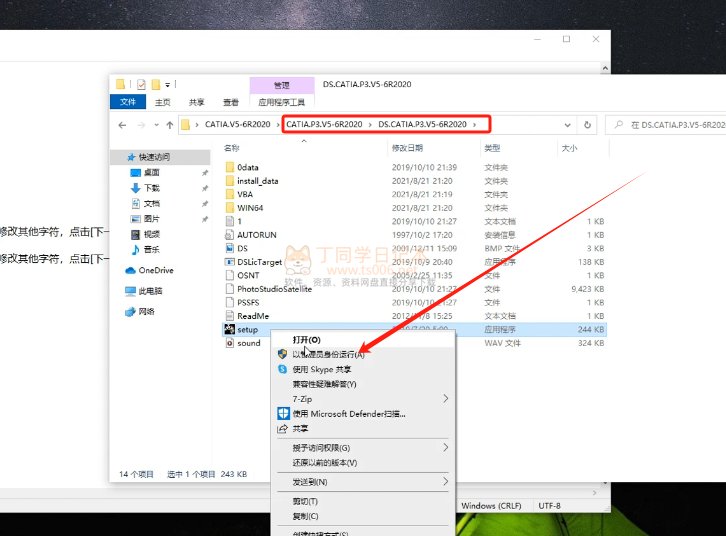Viewport: 726px width, 536px height.
Task: Click CATIA.V5-6R2020 in the breadcrumb
Action: (238, 125)
